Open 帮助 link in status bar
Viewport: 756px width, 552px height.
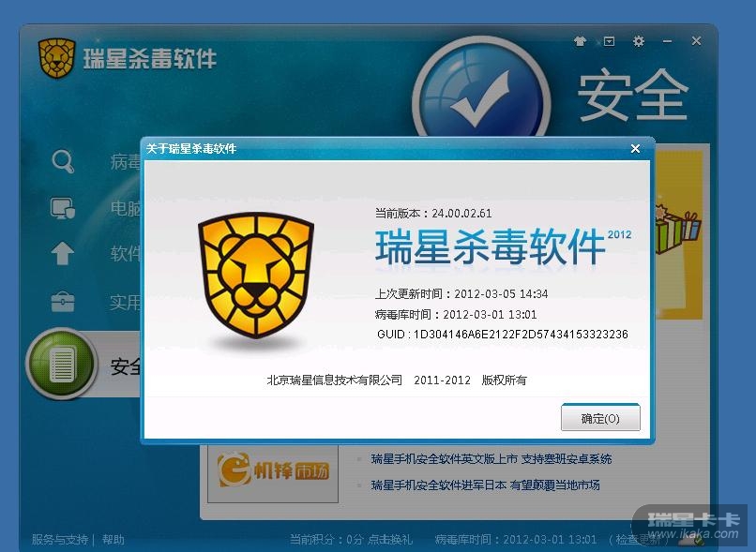tap(113, 540)
